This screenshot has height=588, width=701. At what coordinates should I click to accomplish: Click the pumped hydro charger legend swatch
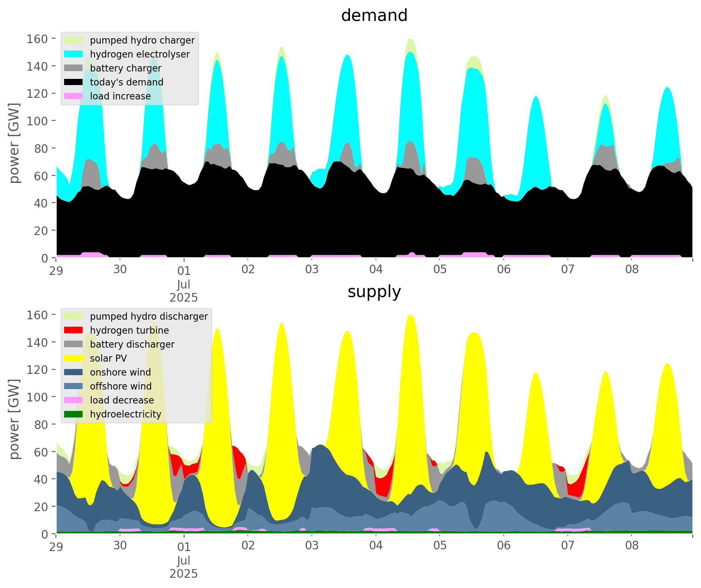[x=74, y=40]
